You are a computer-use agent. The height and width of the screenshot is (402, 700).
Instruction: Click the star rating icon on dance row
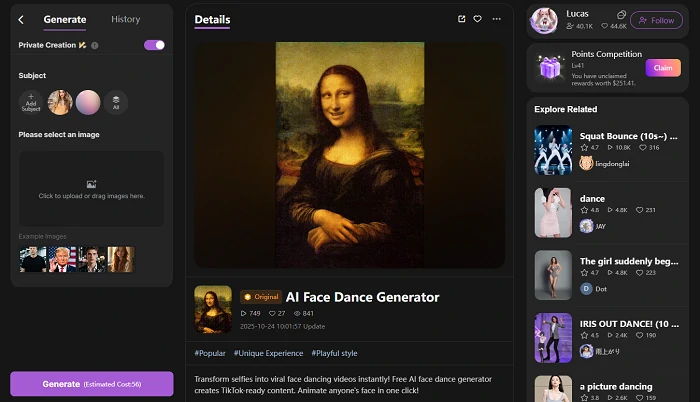coord(584,210)
